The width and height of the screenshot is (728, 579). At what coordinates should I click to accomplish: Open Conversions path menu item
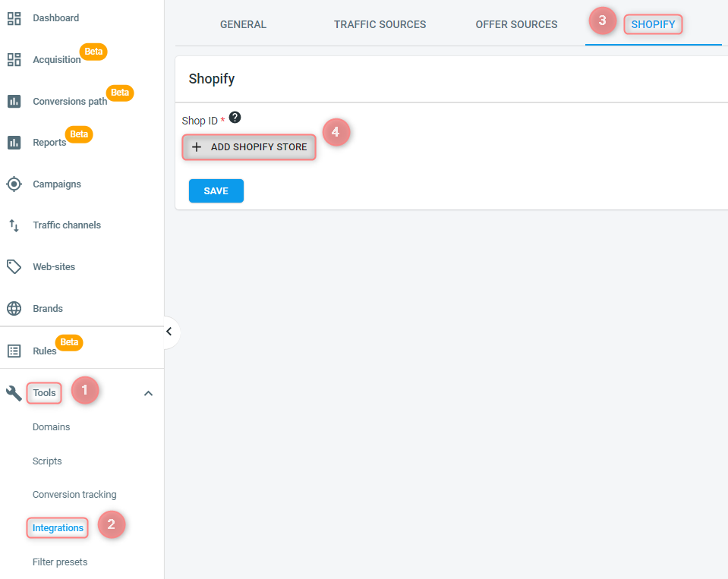(x=70, y=101)
